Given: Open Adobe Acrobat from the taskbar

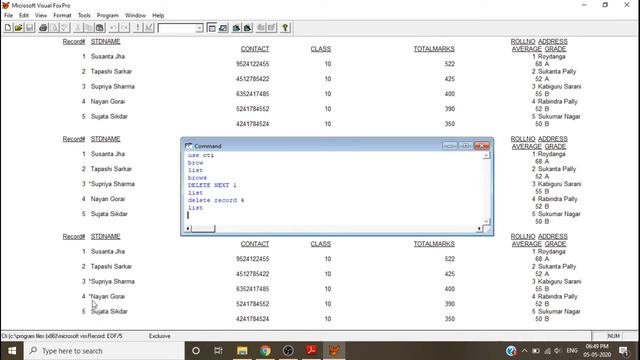Looking at the screenshot, I should 311,351.
